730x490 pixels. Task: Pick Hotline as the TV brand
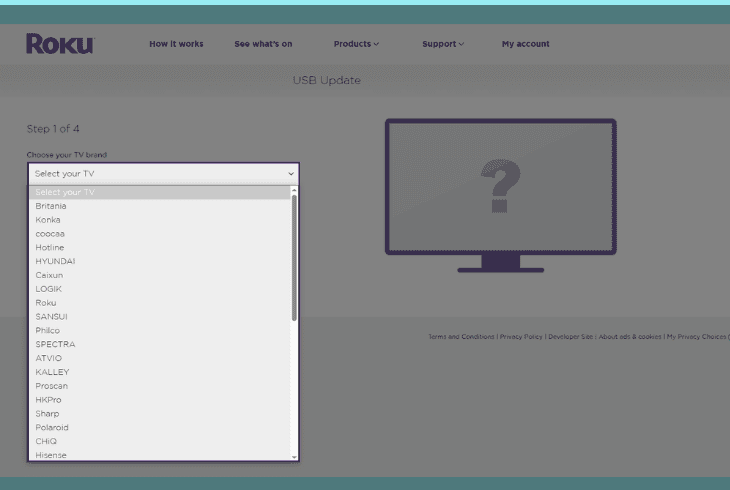tap(160, 247)
